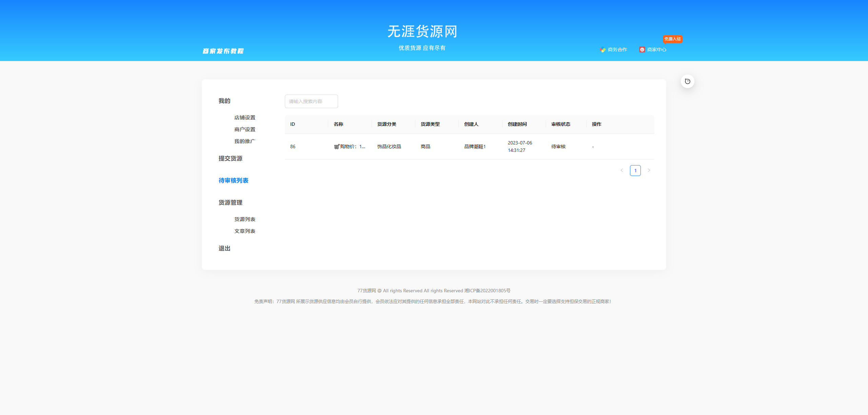Open the 商家发布教程 link in header
The width and height of the screenshot is (868, 415).
pyautogui.click(x=223, y=51)
